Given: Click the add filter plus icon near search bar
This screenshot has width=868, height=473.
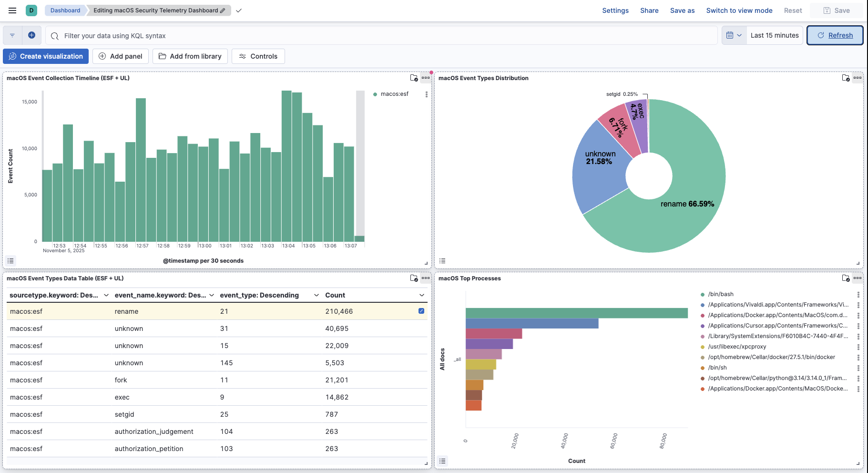Looking at the screenshot, I should [x=31, y=35].
